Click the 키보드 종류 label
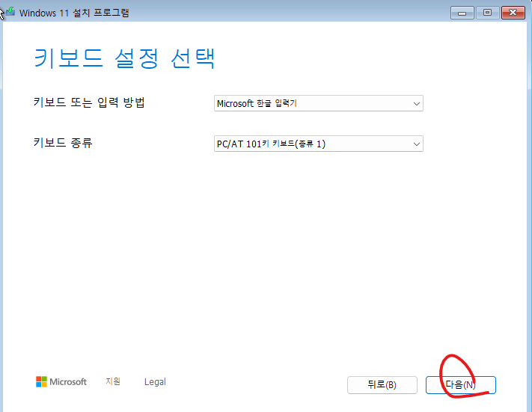The height and width of the screenshot is (412, 532). [x=63, y=142]
